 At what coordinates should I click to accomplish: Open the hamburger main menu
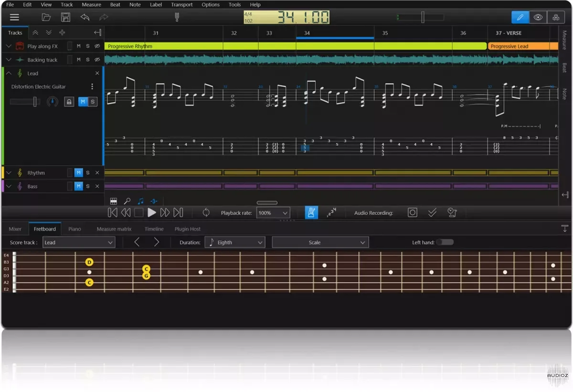(14, 17)
